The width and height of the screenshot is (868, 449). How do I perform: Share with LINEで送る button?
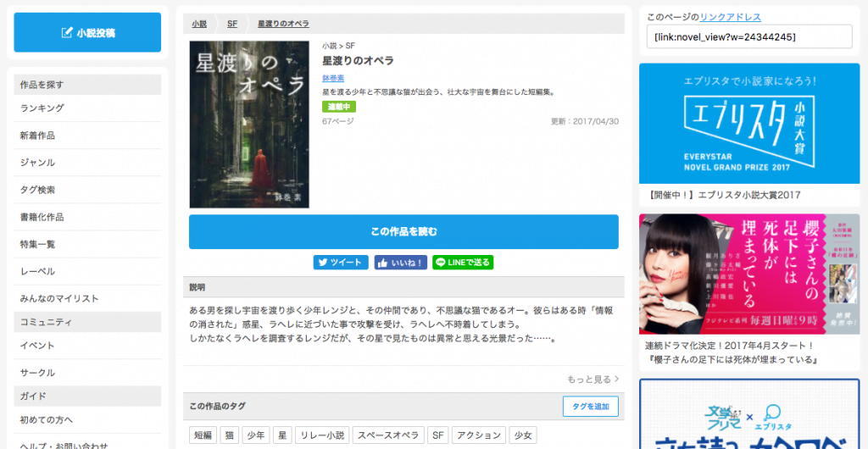tap(463, 262)
